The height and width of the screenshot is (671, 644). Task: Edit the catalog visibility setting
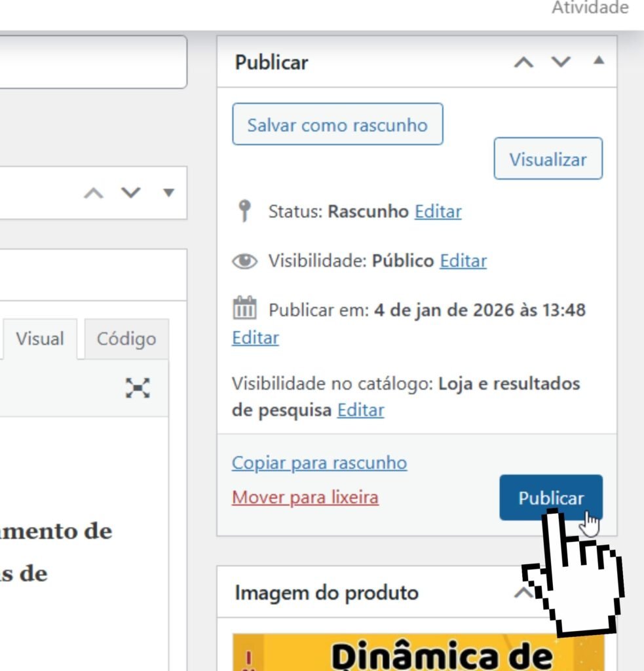(360, 410)
